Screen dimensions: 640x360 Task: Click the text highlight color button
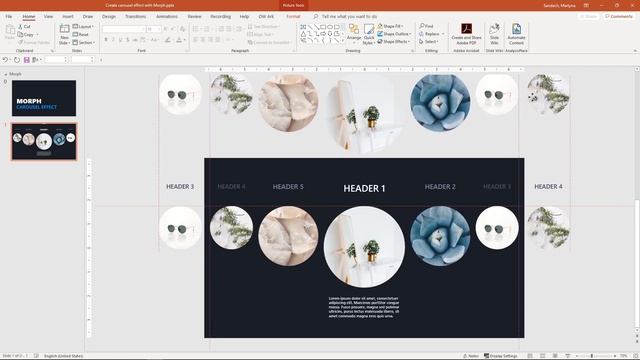[168, 40]
